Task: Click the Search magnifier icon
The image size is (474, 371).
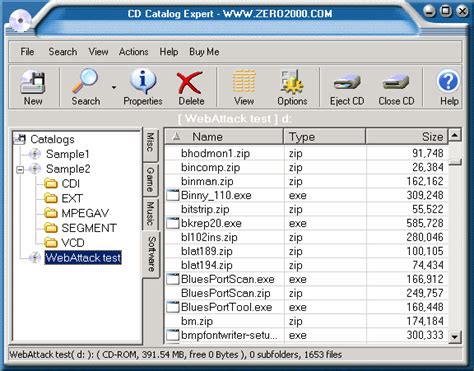Action: click(x=85, y=80)
